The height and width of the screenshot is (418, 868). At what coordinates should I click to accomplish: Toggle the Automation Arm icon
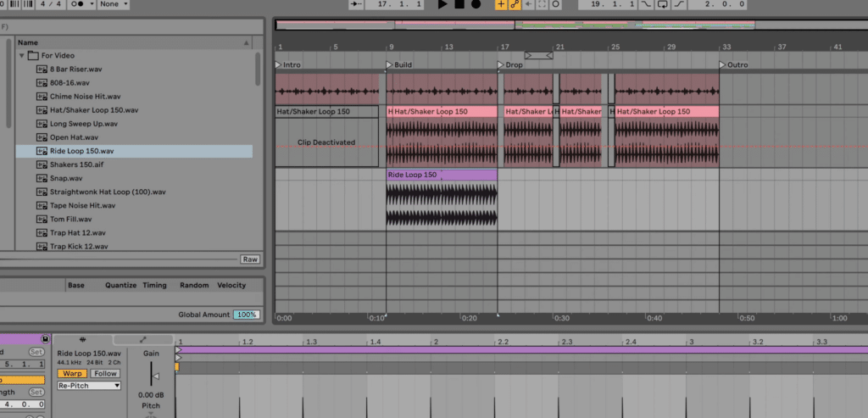tap(515, 4)
